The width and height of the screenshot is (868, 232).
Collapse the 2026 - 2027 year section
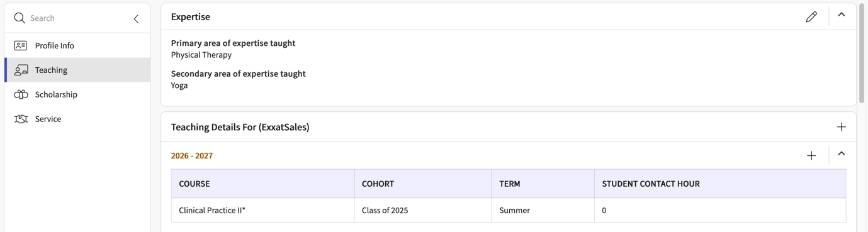841,153
